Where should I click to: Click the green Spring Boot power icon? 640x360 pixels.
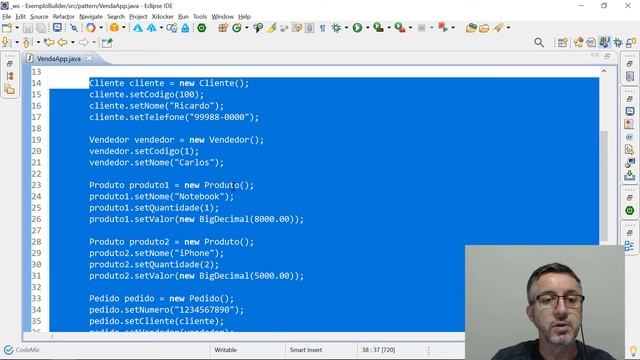point(202,28)
